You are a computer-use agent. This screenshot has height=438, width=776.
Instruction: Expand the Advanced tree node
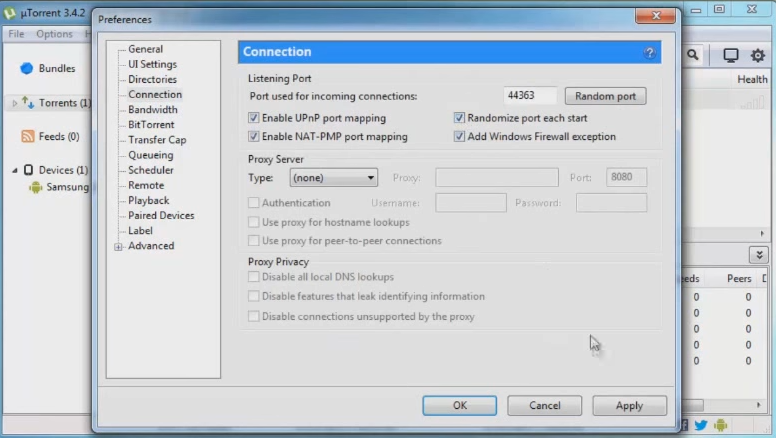[118, 246]
